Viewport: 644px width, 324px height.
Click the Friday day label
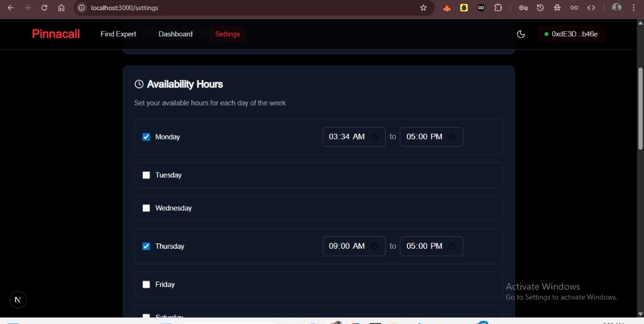tap(165, 285)
